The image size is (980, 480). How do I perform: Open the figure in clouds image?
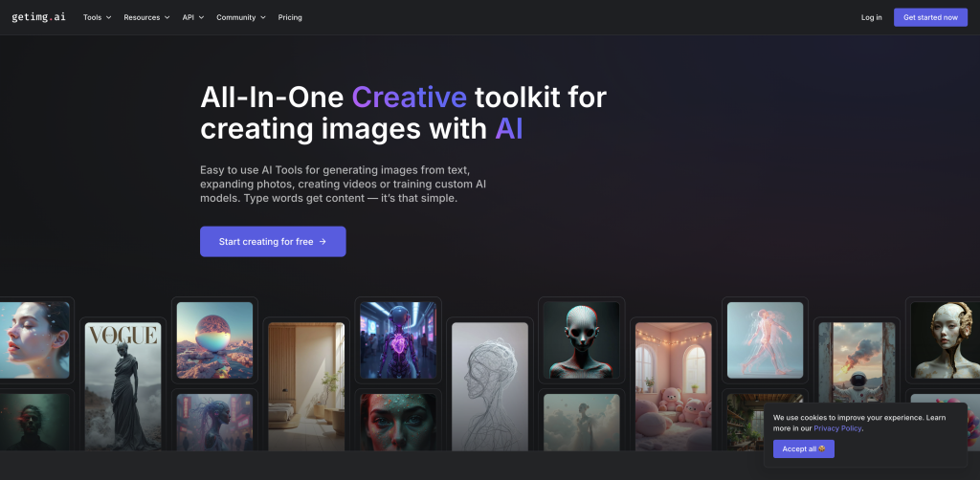click(581, 422)
